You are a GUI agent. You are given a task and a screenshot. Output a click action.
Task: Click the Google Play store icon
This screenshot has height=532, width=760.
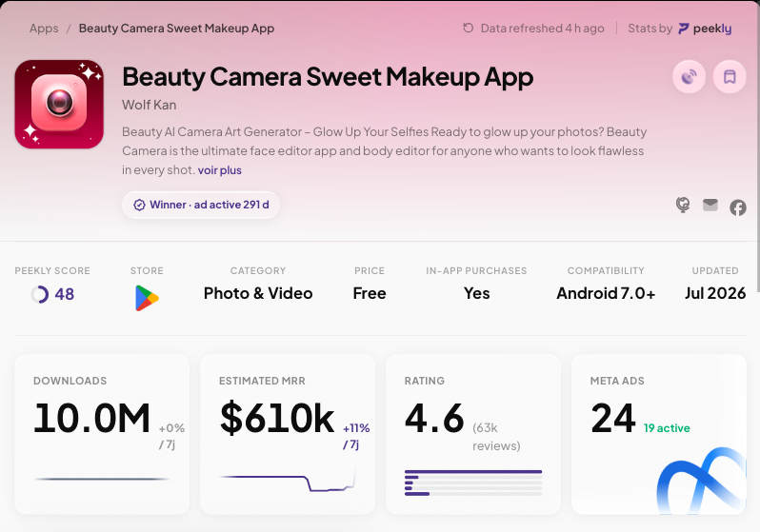[147, 298]
